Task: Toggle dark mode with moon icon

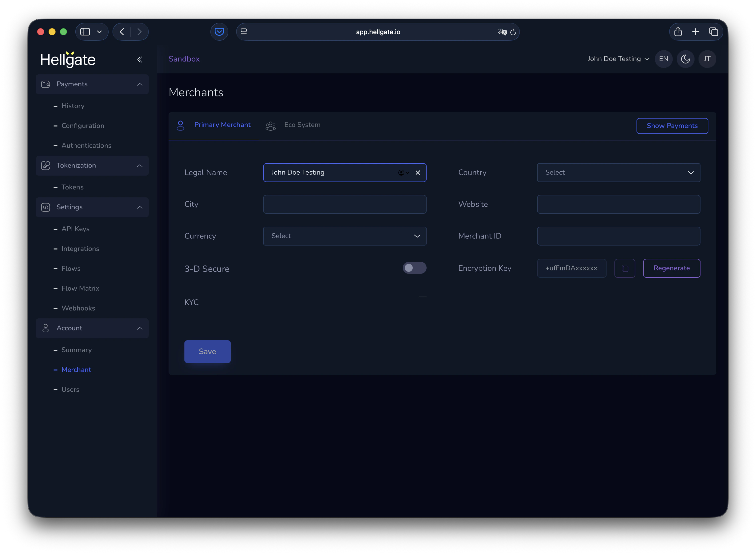Action: tap(685, 59)
